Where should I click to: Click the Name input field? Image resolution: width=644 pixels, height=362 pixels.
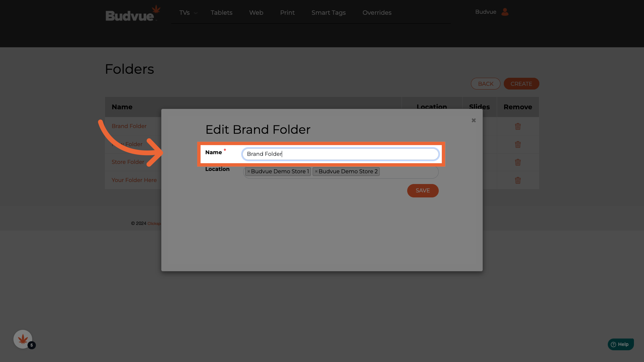click(x=340, y=154)
